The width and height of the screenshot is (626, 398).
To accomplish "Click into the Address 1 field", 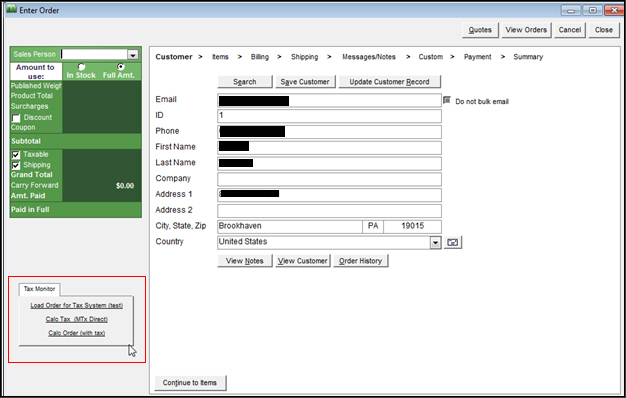I will (x=329, y=195).
